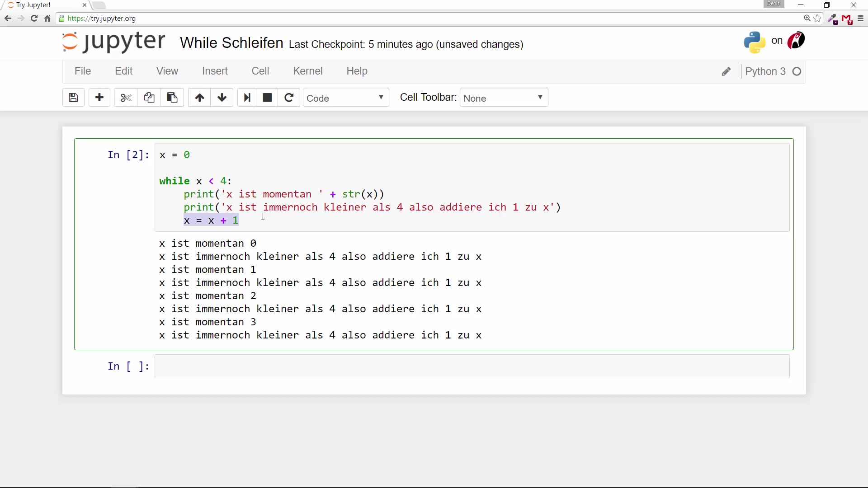
Task: Open the File menu
Action: (x=83, y=71)
